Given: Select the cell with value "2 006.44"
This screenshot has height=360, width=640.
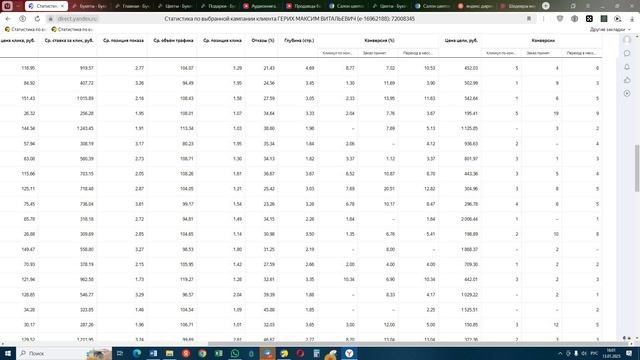Looking at the screenshot, I should (469, 219).
